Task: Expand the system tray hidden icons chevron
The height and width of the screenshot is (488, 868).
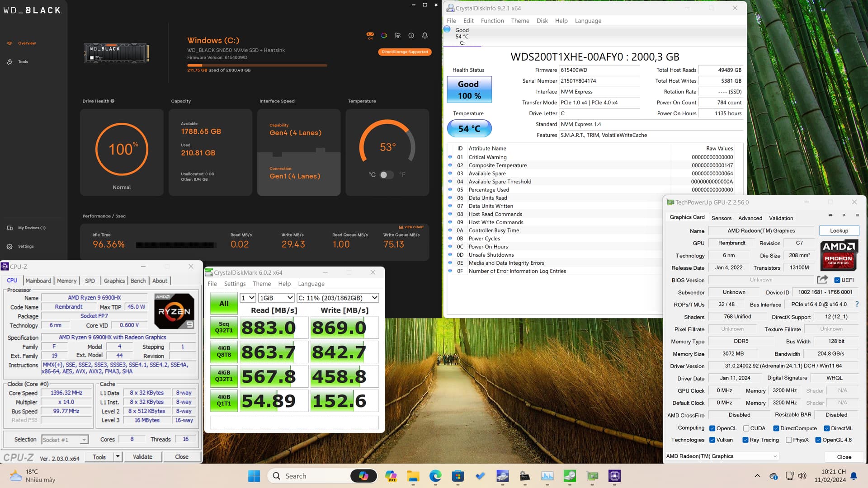Action: pos(757,476)
